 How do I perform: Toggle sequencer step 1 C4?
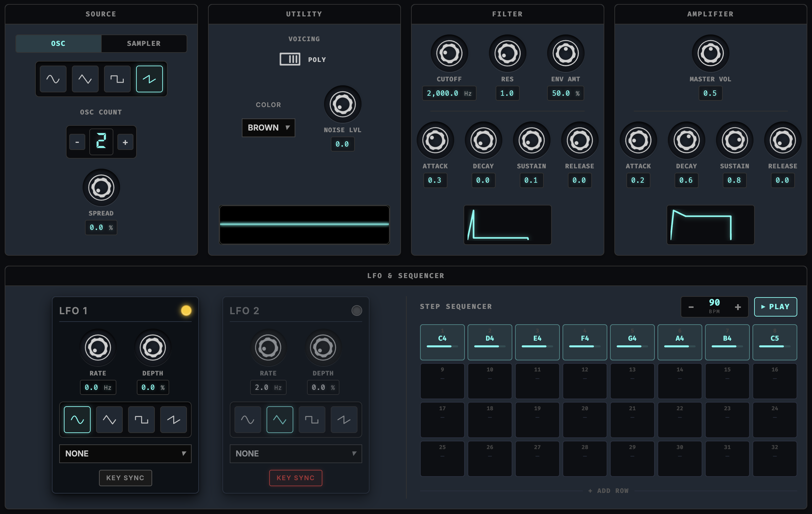click(442, 342)
